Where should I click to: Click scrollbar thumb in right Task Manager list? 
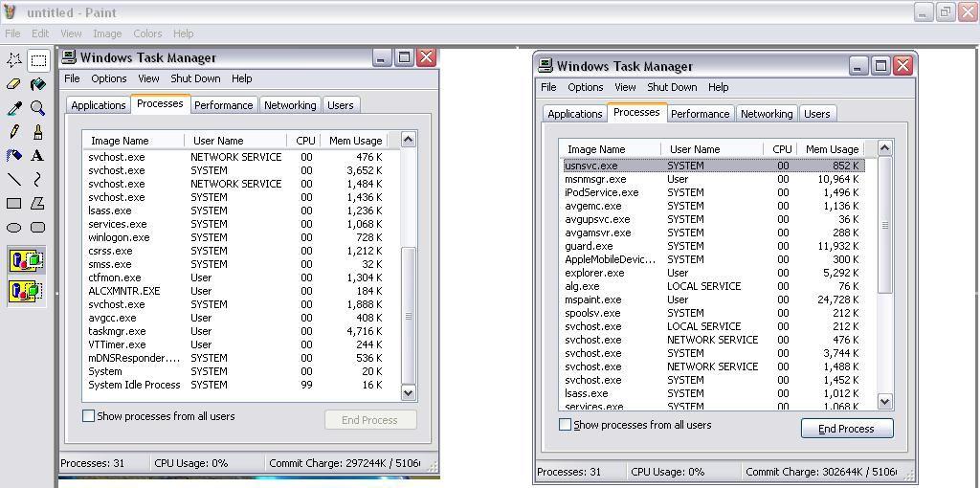[885, 225]
